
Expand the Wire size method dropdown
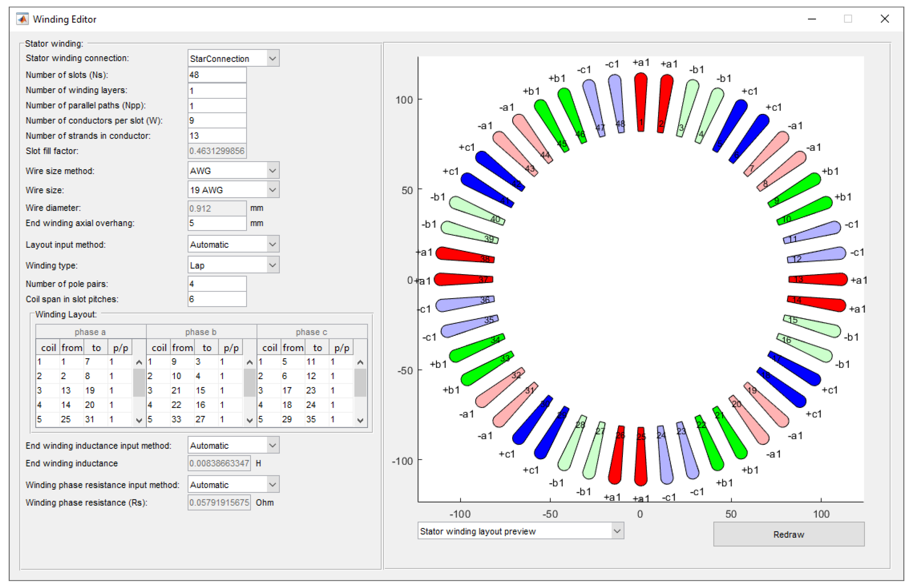click(233, 171)
